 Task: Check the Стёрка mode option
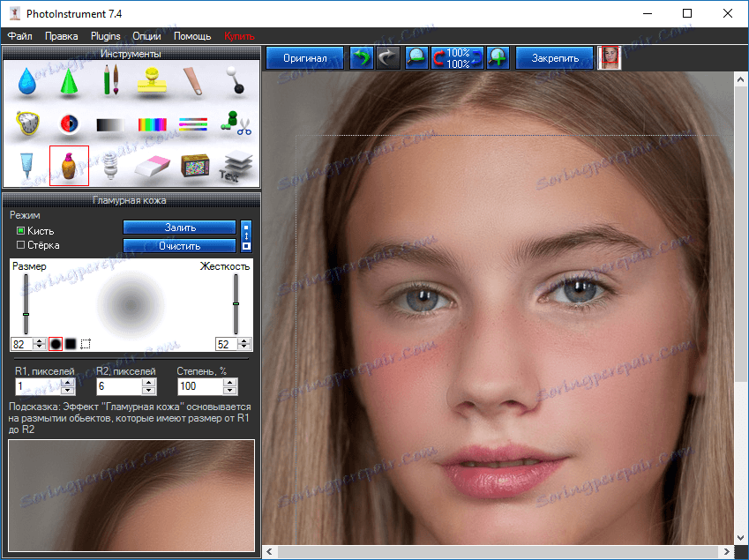[19, 245]
